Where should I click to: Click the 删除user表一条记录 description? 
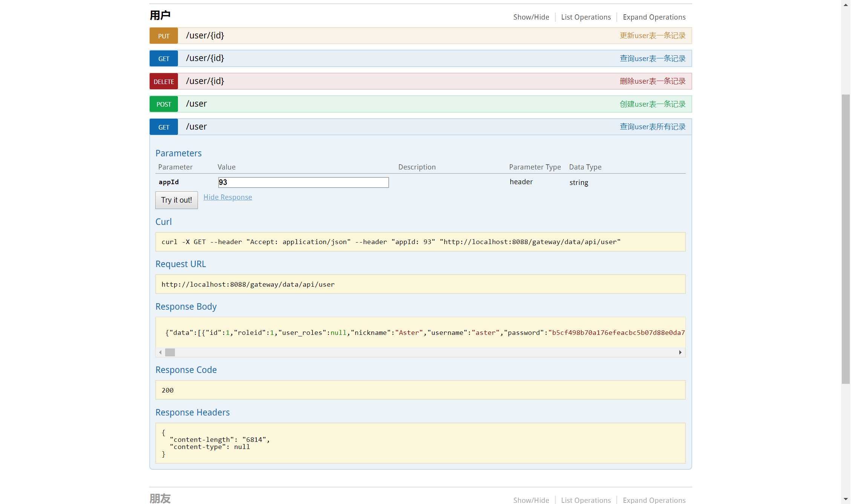(x=653, y=81)
